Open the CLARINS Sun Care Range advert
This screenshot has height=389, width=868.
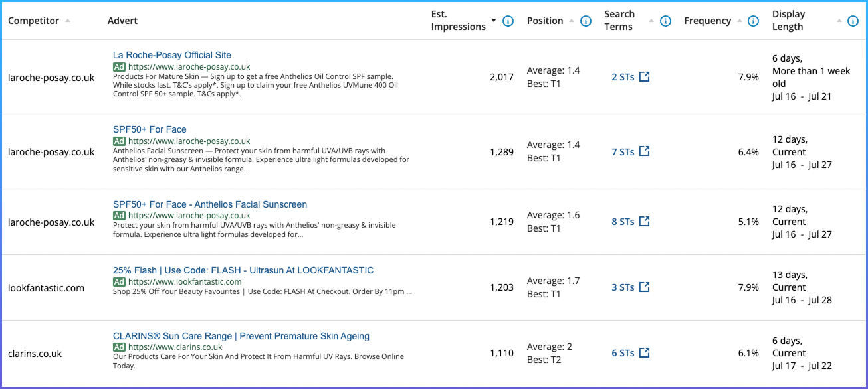[241, 336]
